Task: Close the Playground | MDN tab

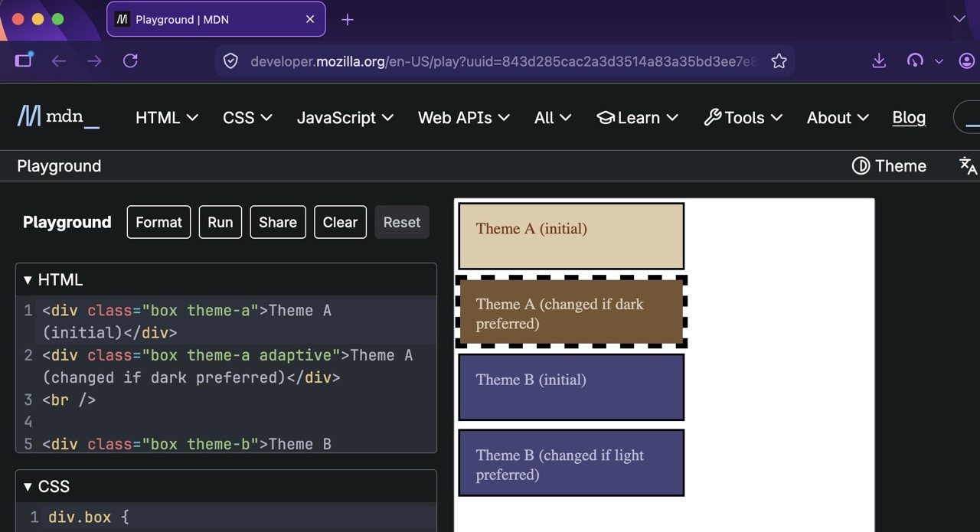Action: [x=310, y=19]
